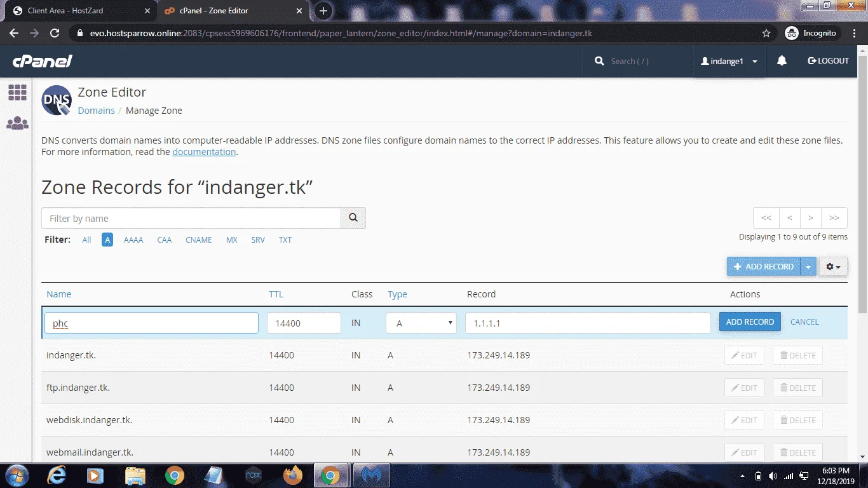Select the A filter type

[107, 240]
